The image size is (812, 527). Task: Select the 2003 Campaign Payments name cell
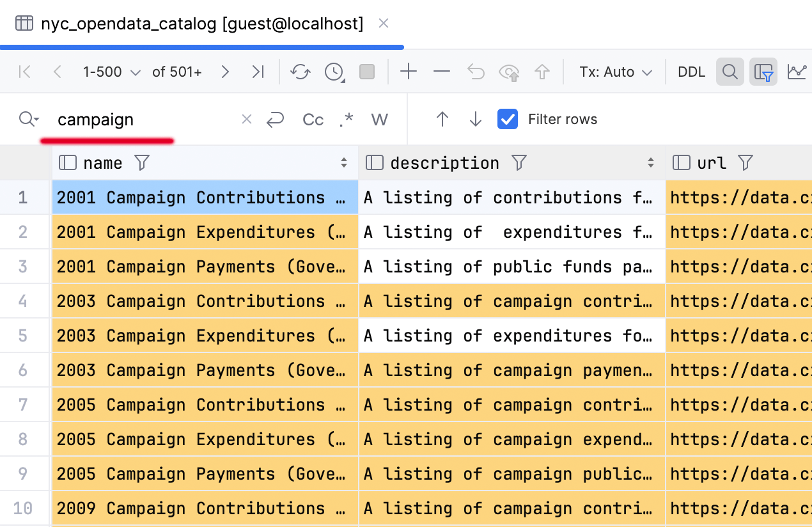[x=205, y=370]
